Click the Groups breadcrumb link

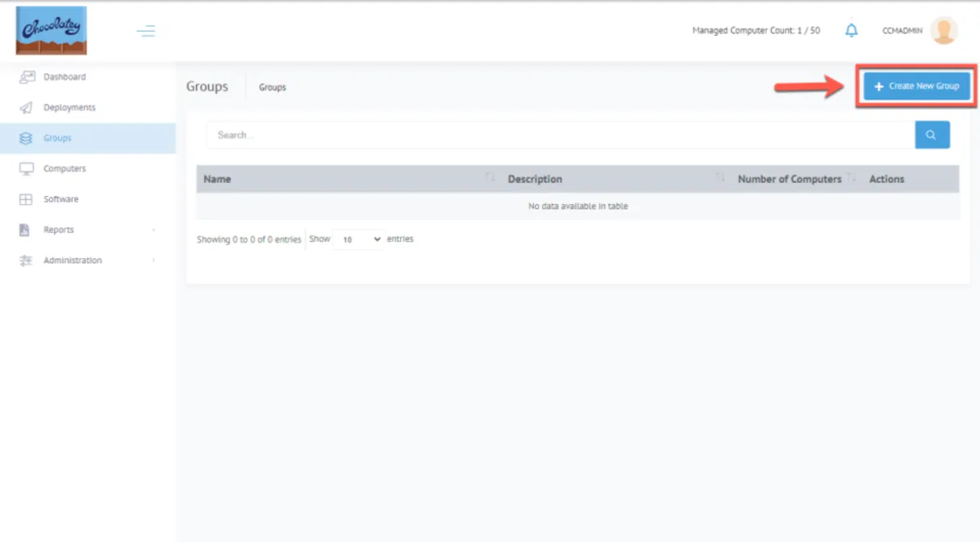273,87
